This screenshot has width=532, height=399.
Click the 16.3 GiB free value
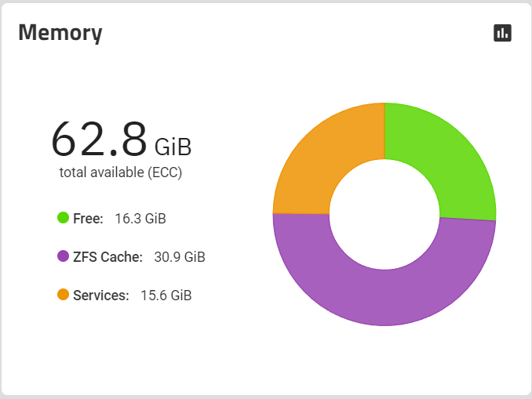click(x=140, y=219)
